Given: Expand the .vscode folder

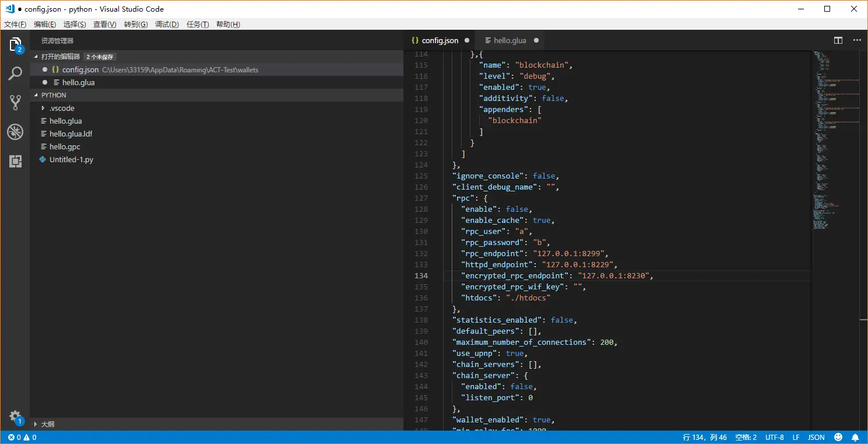Looking at the screenshot, I should pyautogui.click(x=61, y=108).
